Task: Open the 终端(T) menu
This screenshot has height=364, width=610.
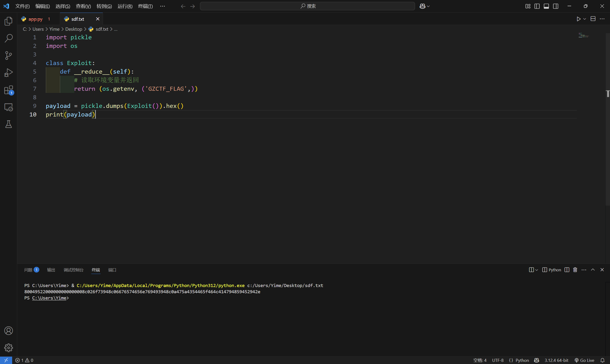Action: tap(145, 6)
